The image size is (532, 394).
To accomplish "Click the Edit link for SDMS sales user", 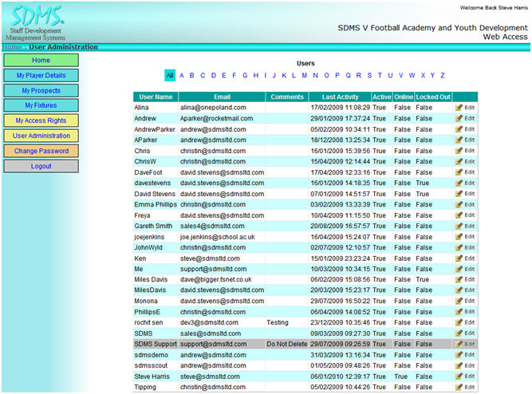I will (x=470, y=333).
